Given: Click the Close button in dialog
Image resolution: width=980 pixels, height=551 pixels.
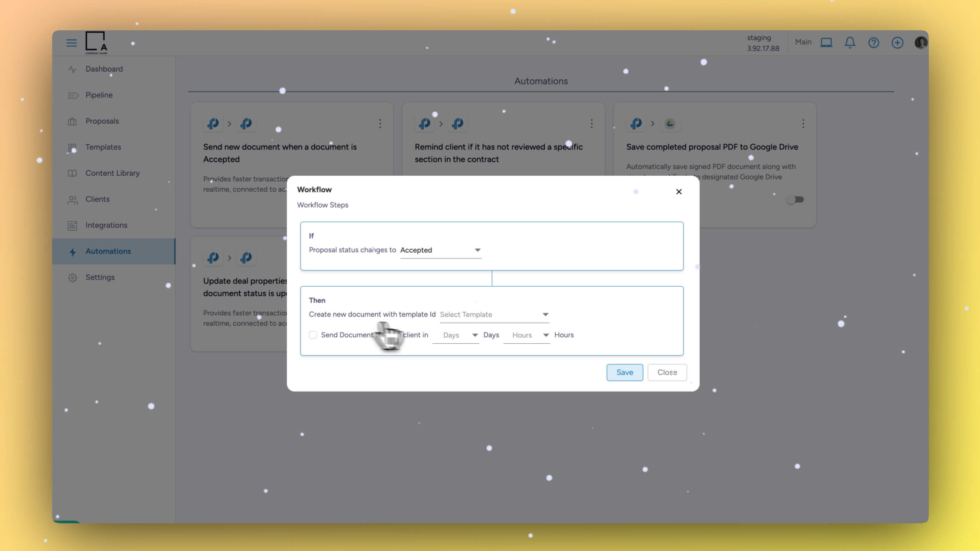Looking at the screenshot, I should pos(667,373).
